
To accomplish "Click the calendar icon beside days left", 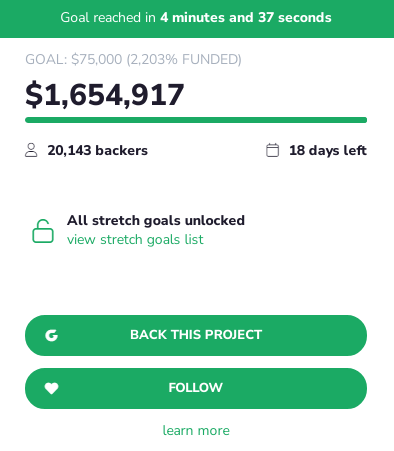I will [272, 150].
